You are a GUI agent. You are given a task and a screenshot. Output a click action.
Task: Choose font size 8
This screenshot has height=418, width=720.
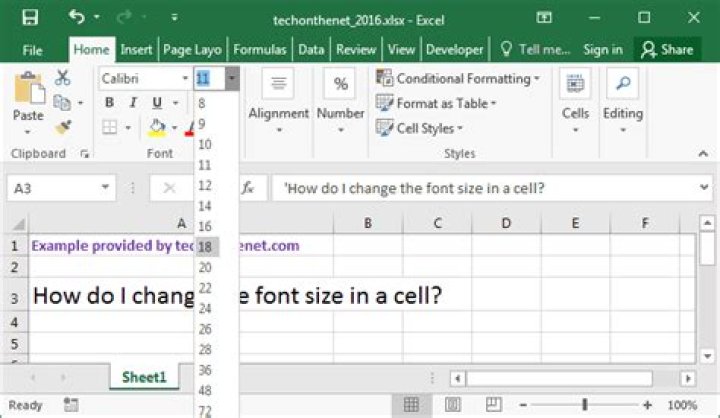[202, 103]
